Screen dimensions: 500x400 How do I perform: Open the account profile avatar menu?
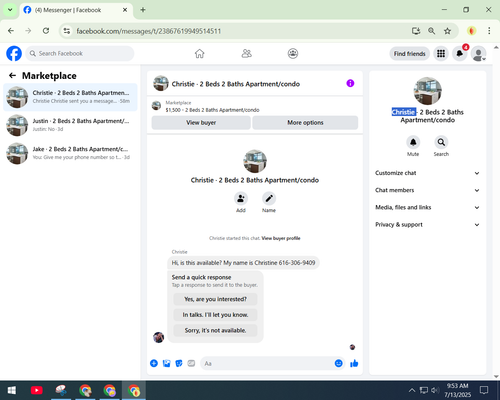pyautogui.click(x=478, y=53)
